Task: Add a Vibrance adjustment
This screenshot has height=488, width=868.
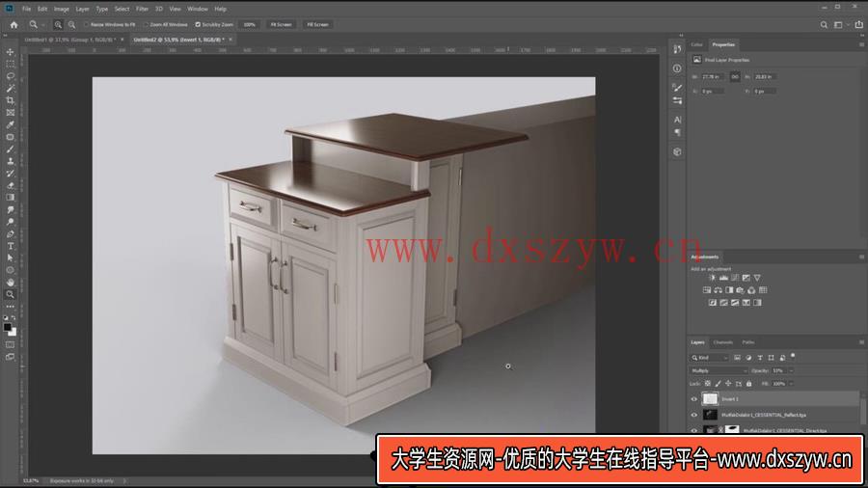Action: point(757,278)
